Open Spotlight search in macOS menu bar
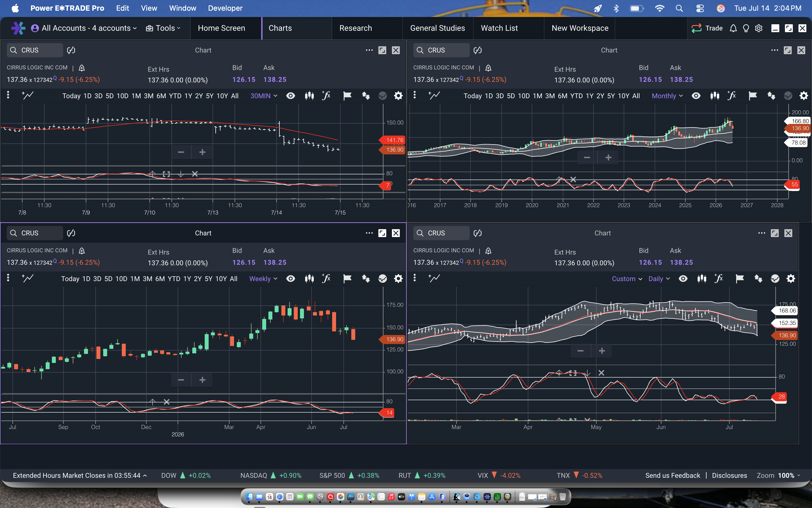Screen dimensions: 812x508 click(x=679, y=8)
